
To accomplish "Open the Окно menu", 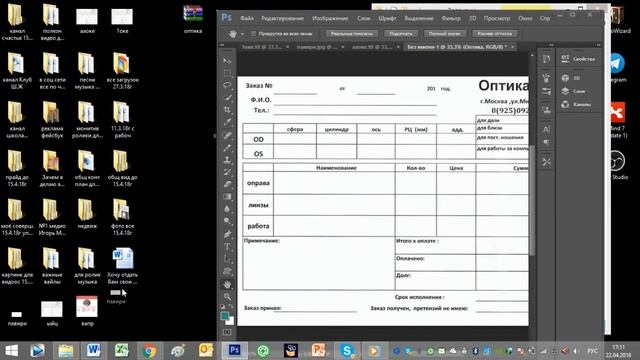I will pos(525,18).
